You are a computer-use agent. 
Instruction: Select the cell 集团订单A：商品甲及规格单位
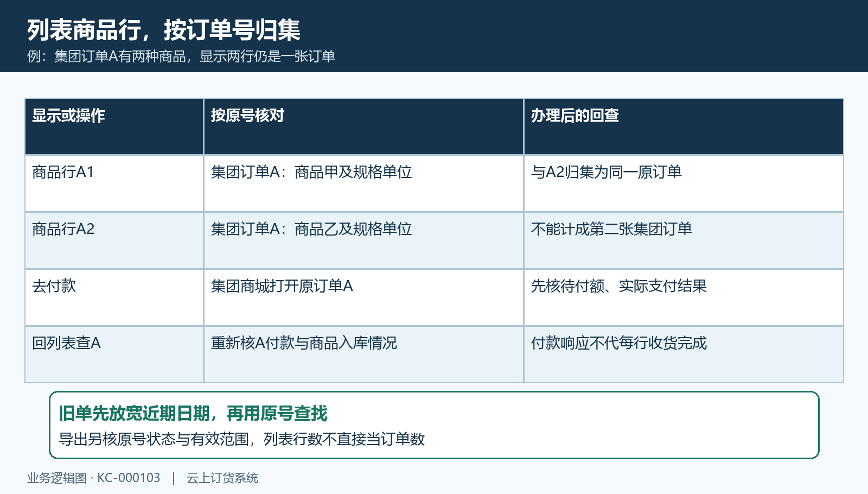363,183
